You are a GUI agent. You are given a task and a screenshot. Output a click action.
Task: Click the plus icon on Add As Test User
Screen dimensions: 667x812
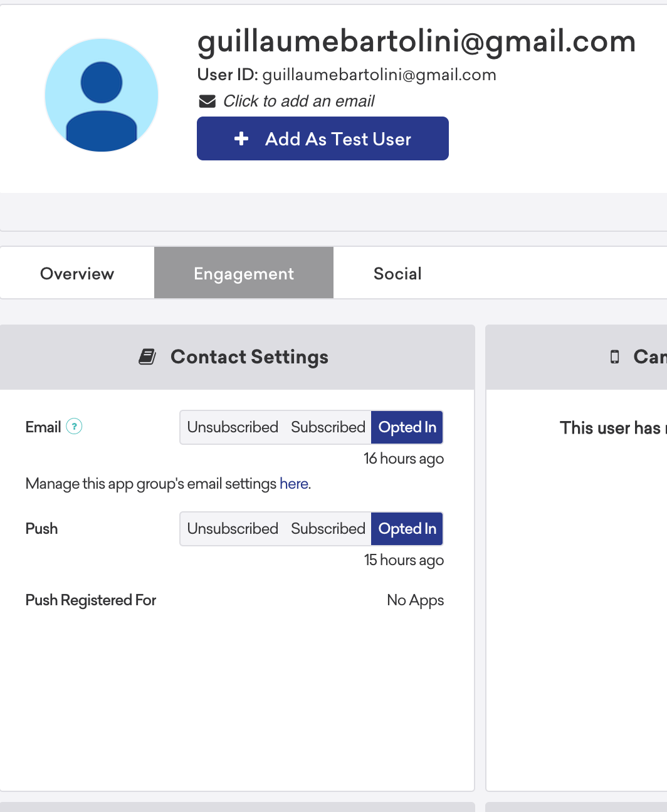(x=241, y=138)
